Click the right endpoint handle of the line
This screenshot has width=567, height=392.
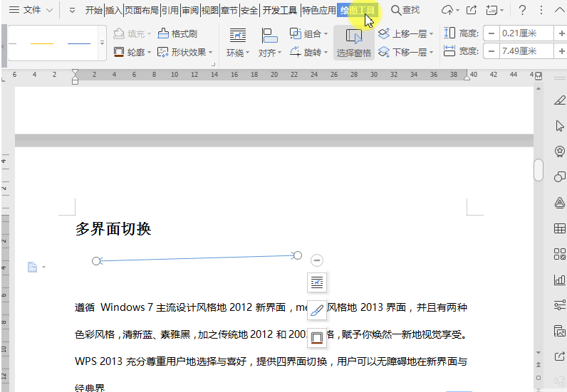click(298, 255)
